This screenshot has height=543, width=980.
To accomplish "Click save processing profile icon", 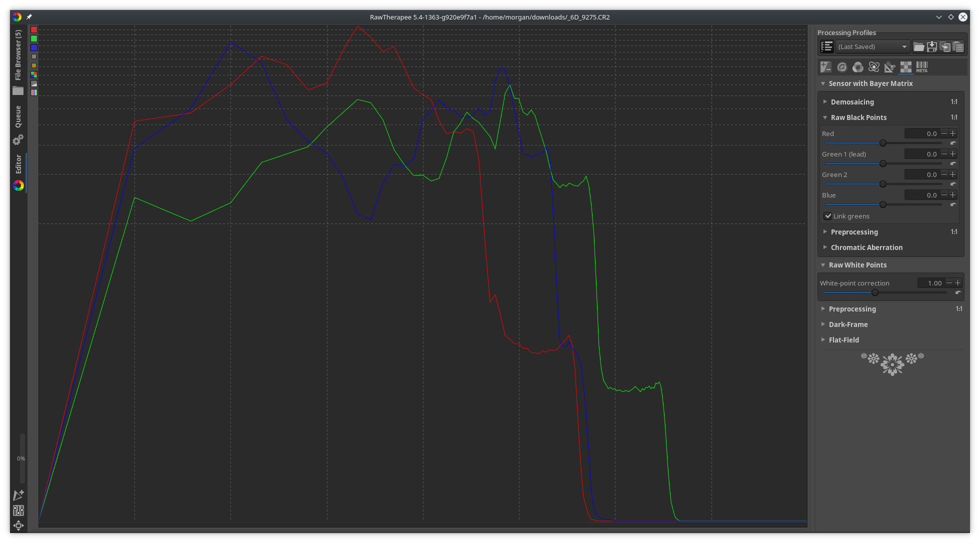I will [x=932, y=47].
